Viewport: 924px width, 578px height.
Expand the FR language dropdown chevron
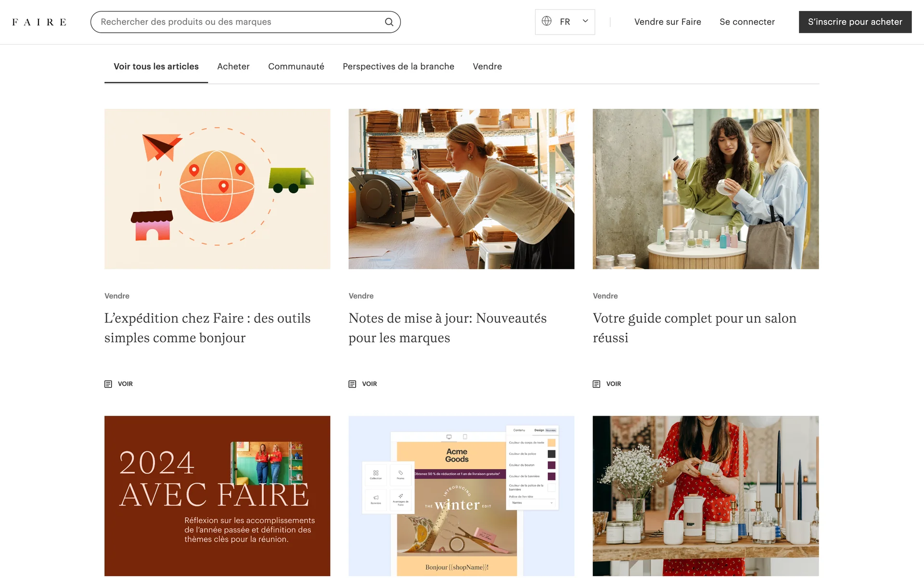pos(585,21)
